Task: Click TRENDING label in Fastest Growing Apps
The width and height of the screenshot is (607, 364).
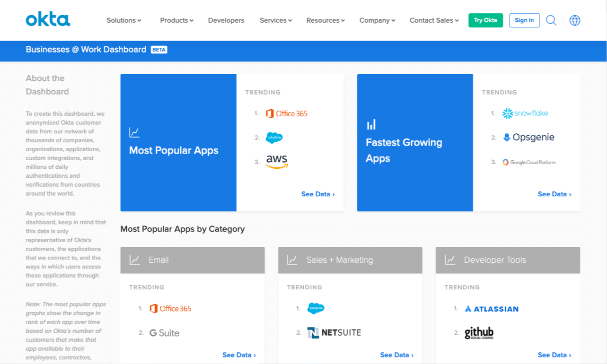Action: pyautogui.click(x=499, y=93)
